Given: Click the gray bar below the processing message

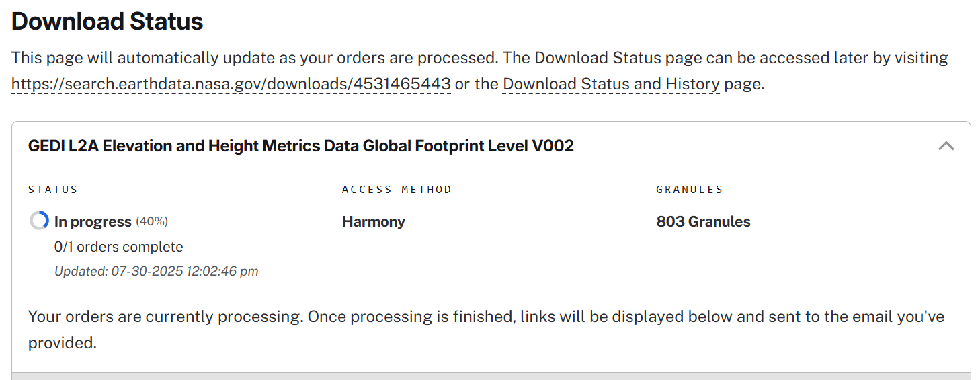Looking at the screenshot, I should pos(491,376).
